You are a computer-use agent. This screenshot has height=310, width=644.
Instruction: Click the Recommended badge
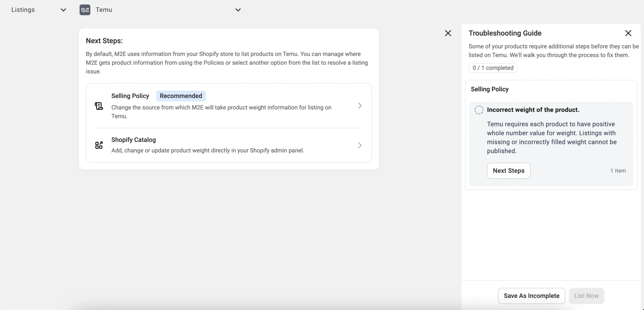pos(181,96)
